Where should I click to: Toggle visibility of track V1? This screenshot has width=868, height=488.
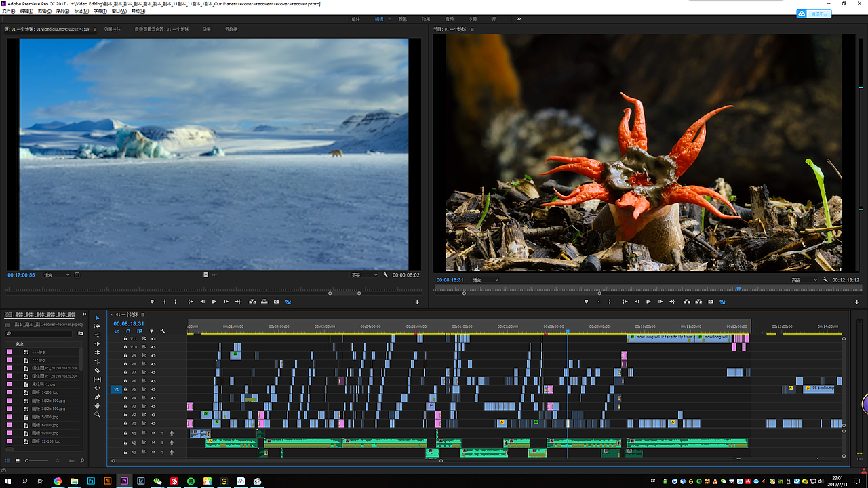(x=153, y=424)
